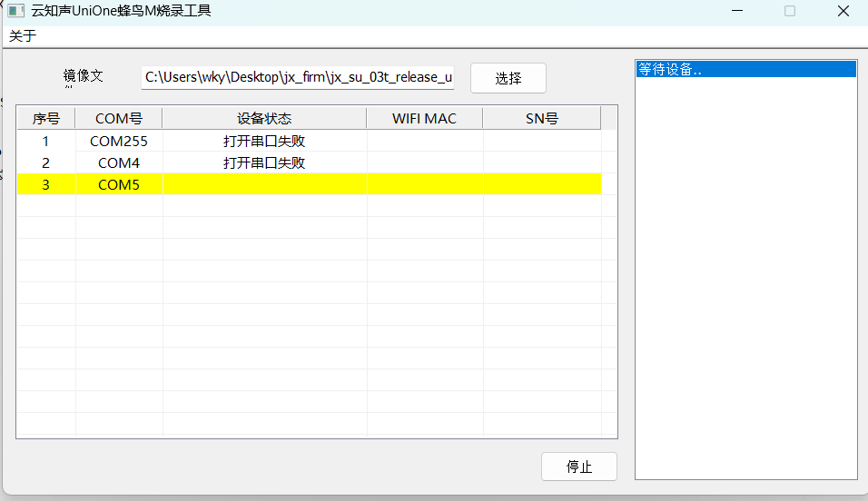This screenshot has width=868, height=501.
Task: Open the 关于 menu
Action: point(23,36)
